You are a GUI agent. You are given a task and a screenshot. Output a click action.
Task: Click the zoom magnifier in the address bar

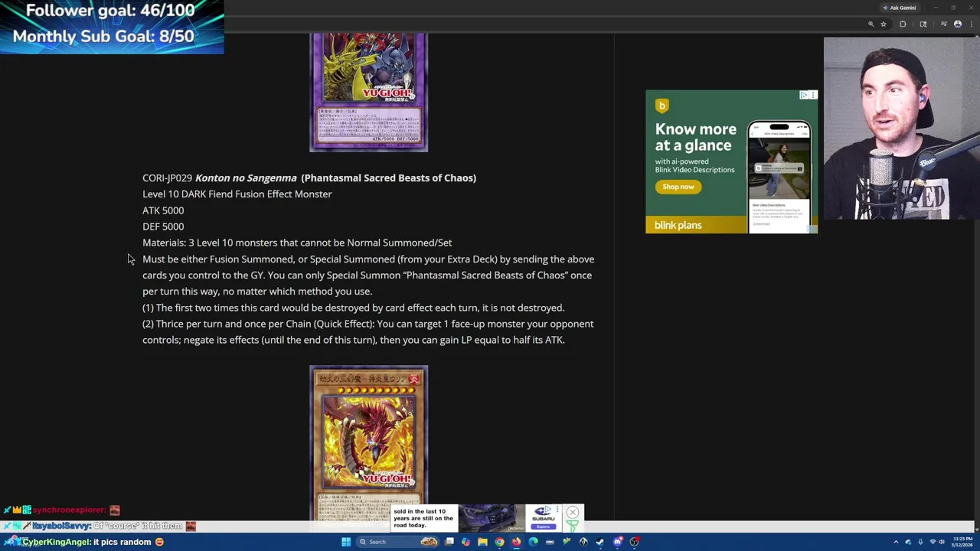click(871, 24)
